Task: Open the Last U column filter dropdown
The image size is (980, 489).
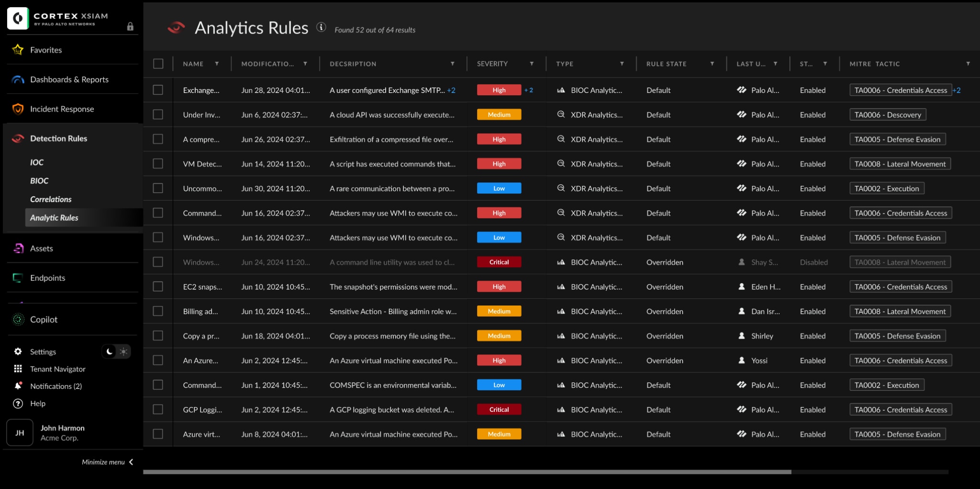Action: pyautogui.click(x=775, y=64)
